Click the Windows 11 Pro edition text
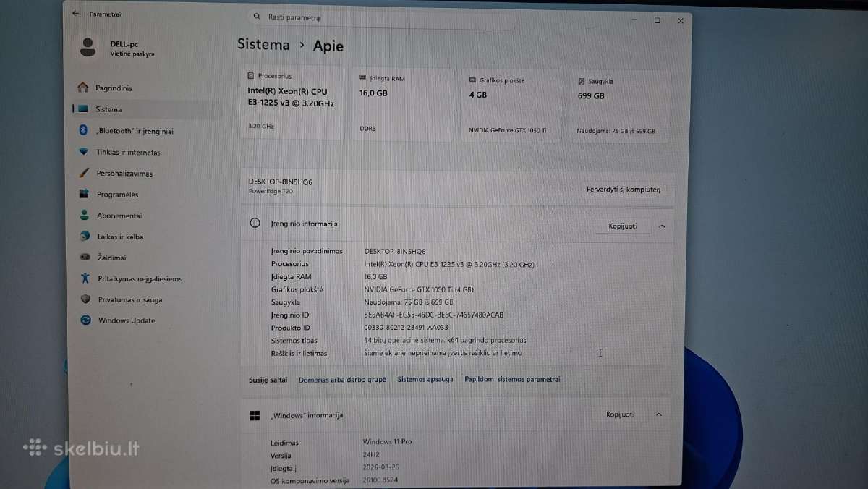This screenshot has height=489, width=868. click(x=387, y=441)
